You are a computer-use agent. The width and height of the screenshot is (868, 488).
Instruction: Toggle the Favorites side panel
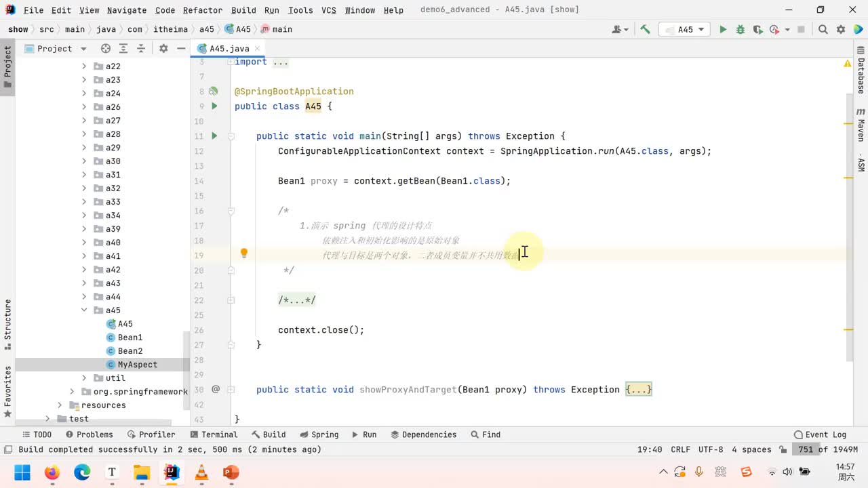point(7,392)
